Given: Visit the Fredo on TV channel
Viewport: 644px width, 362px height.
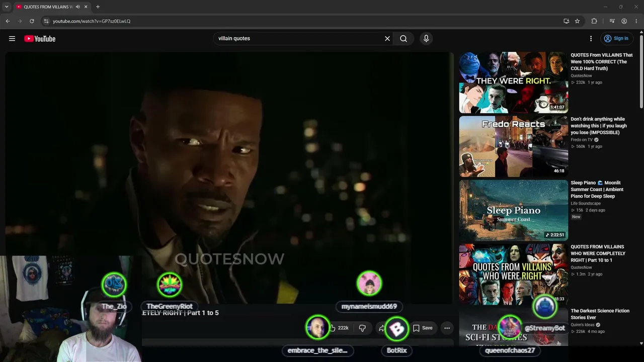Looking at the screenshot, I should [582, 140].
